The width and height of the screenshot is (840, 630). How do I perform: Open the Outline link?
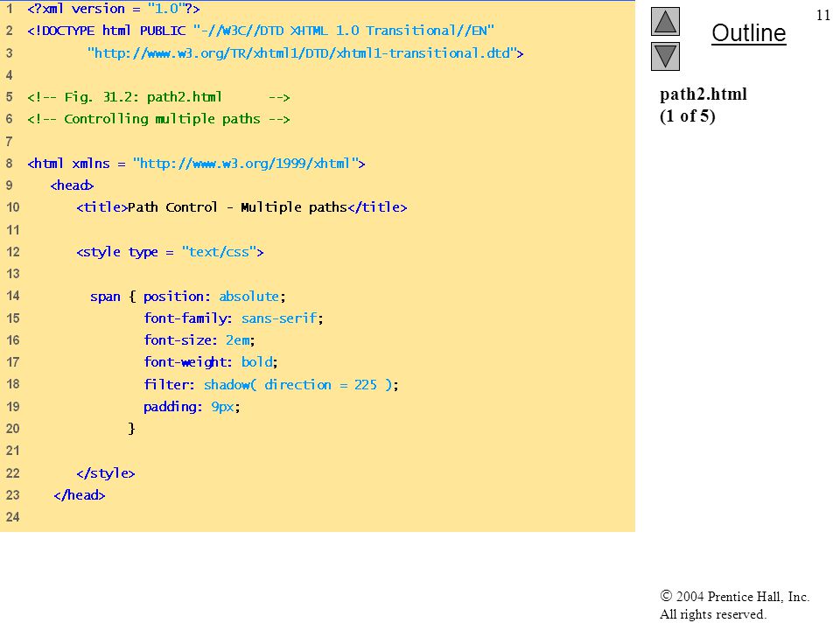coord(748,33)
